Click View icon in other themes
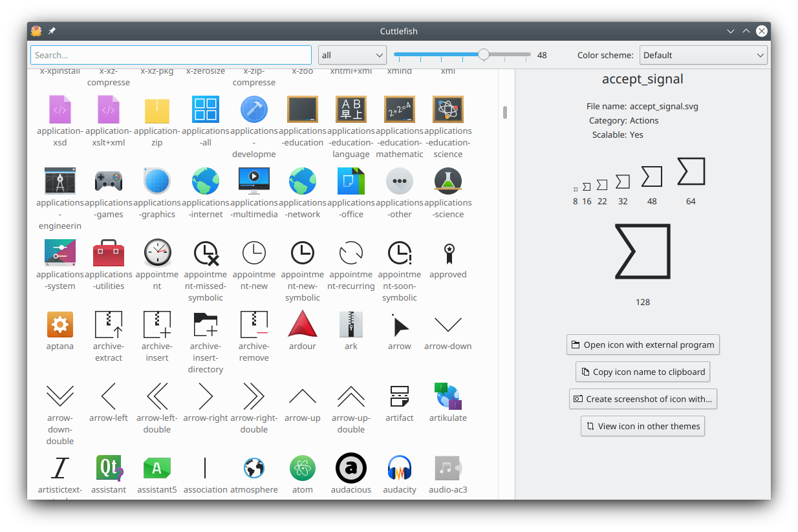This screenshot has width=798, height=532. [x=642, y=426]
